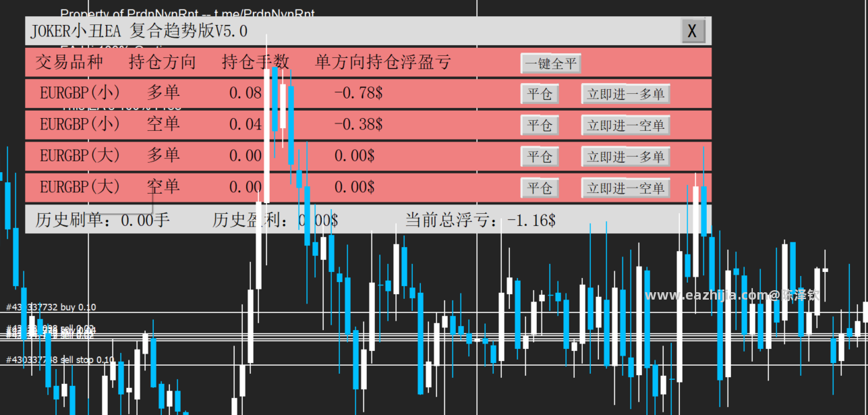Image resolution: width=868 pixels, height=415 pixels.
Task: Click 平仓 for EURGBP(大) 多单 row
Action: (540, 157)
